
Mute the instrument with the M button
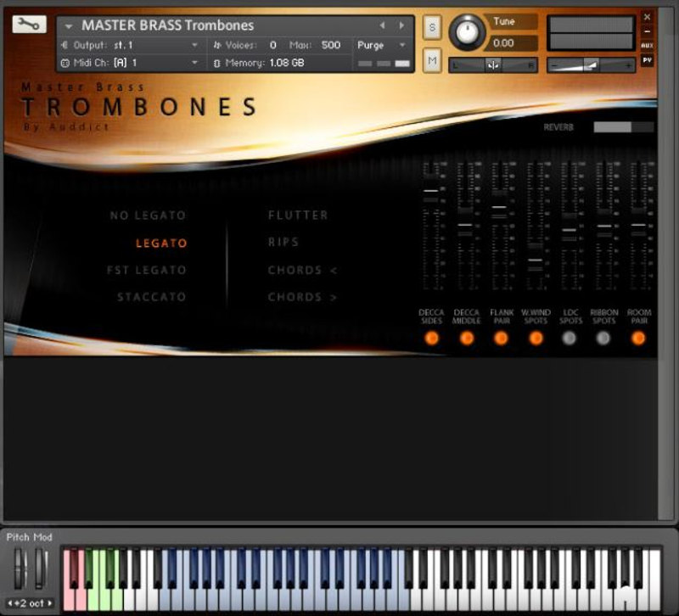tap(432, 60)
